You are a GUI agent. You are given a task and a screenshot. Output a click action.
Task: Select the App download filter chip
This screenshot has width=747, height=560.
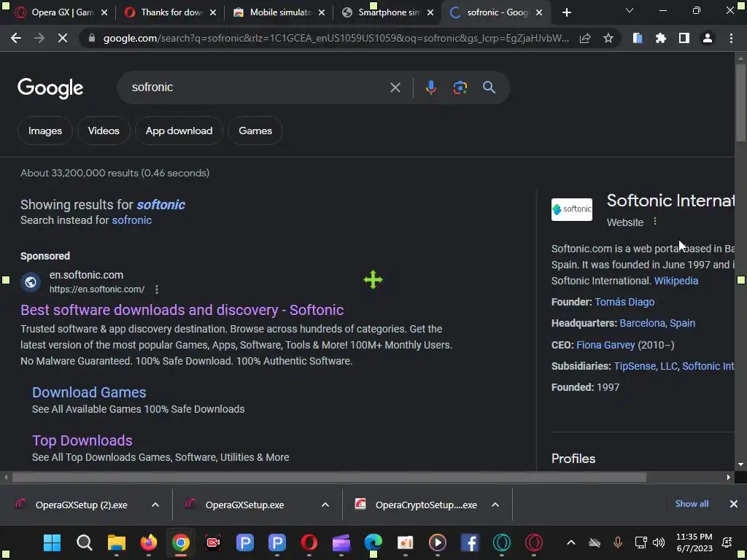pyautogui.click(x=179, y=131)
